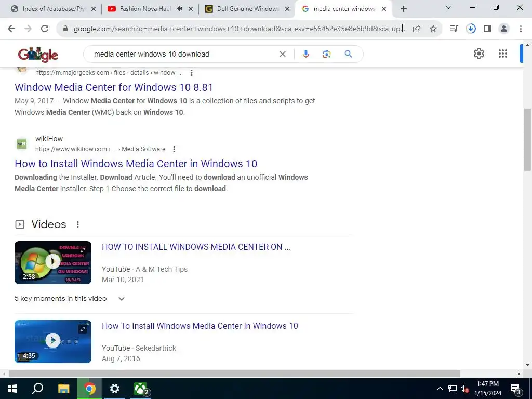Open new browser tab
This screenshot has width=532, height=399.
(x=403, y=9)
